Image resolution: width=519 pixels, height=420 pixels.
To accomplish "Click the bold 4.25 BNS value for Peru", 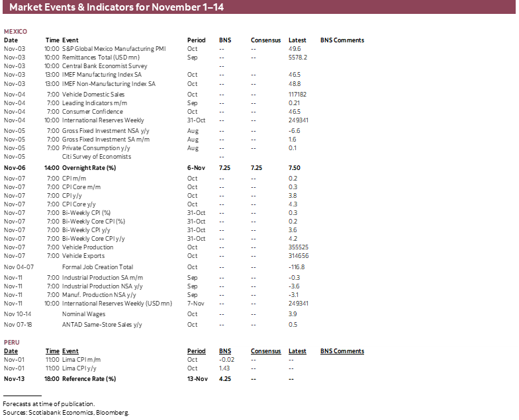I will click(x=225, y=379).
